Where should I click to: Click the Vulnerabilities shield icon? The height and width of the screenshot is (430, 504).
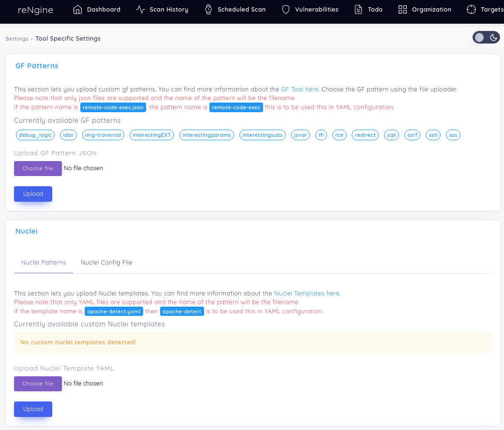[286, 10]
